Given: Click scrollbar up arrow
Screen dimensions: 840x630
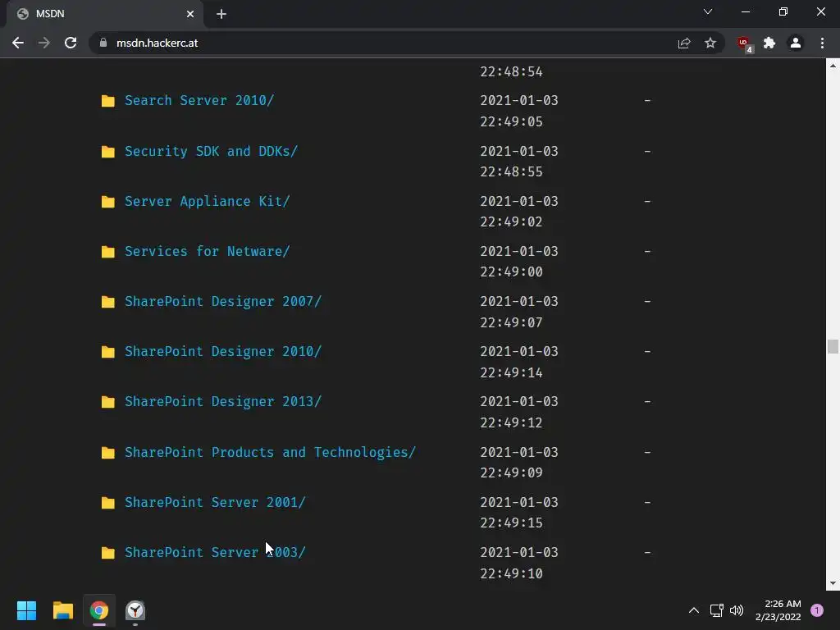Looking at the screenshot, I should (x=833, y=66).
